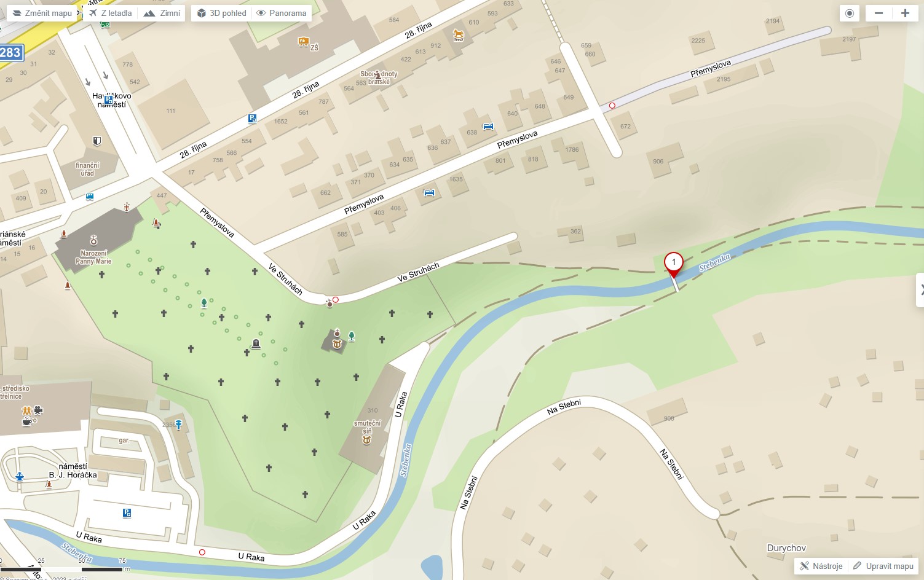Open the Nástroje tools menu
Screen dimensions: 924x580
click(821, 566)
